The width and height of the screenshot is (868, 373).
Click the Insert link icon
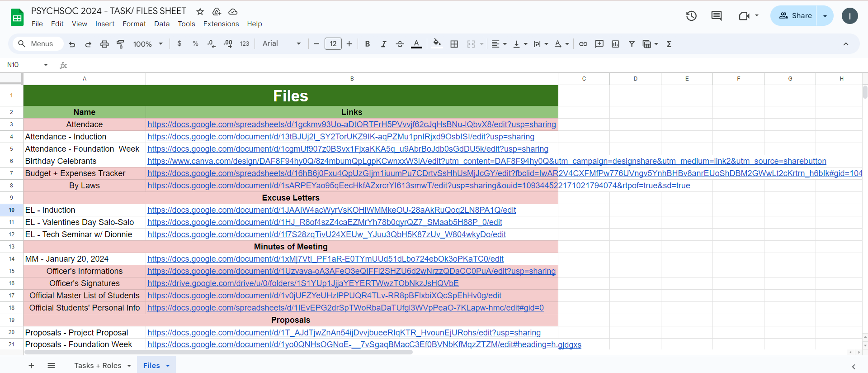pyautogui.click(x=583, y=44)
